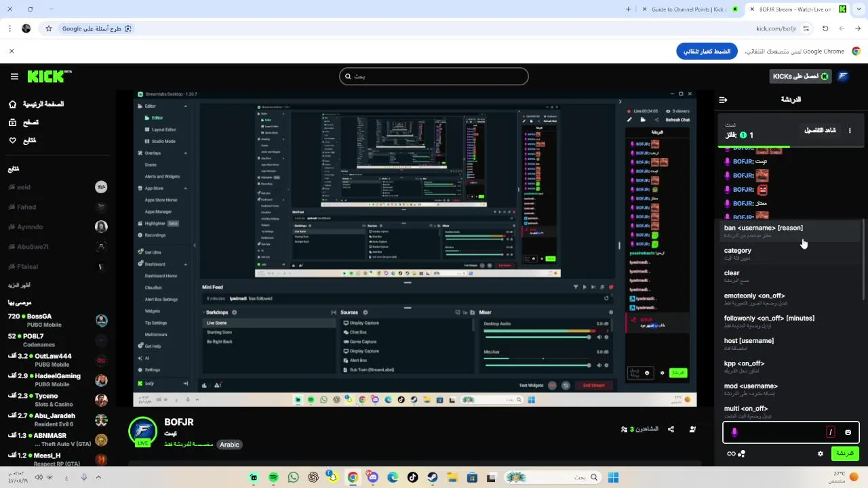Open the Arabic language tag

pyautogui.click(x=229, y=445)
